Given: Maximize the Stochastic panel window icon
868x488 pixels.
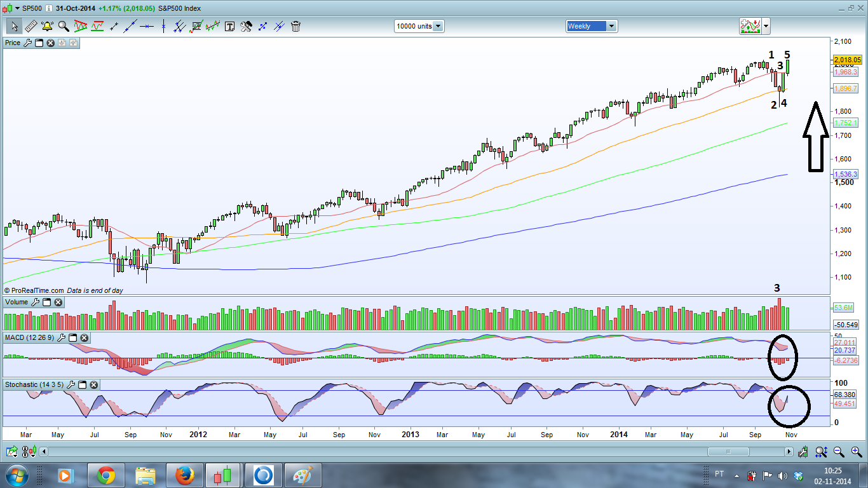Looking at the screenshot, I should coord(83,384).
